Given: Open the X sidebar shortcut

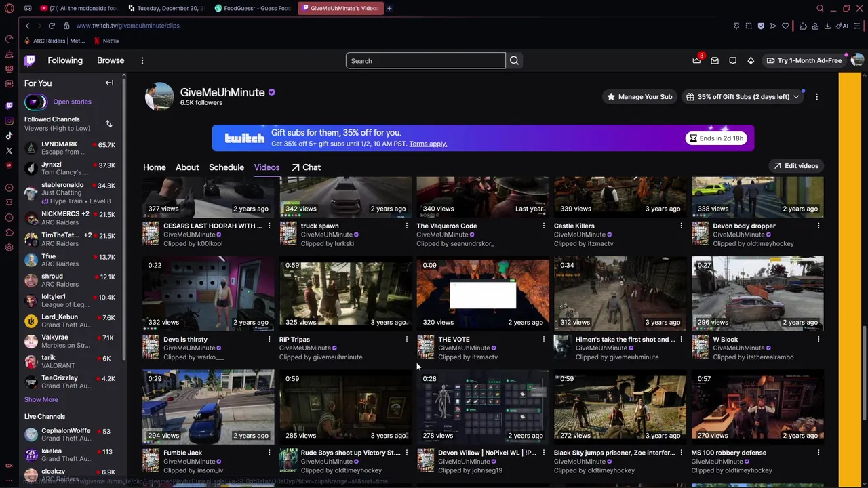Looking at the screenshot, I should click(x=9, y=150).
